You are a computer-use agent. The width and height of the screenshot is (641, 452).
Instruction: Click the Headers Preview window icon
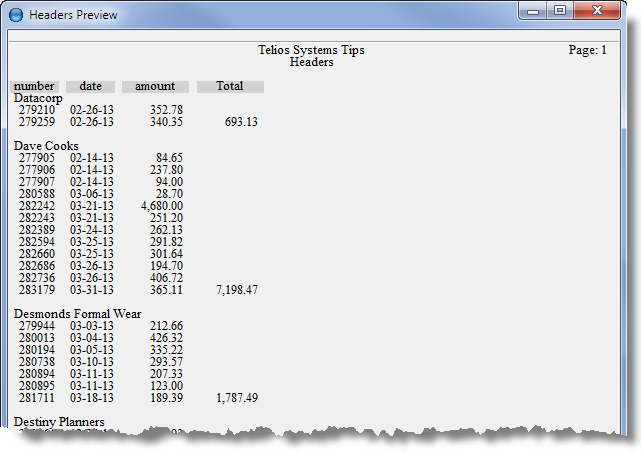click(x=15, y=15)
